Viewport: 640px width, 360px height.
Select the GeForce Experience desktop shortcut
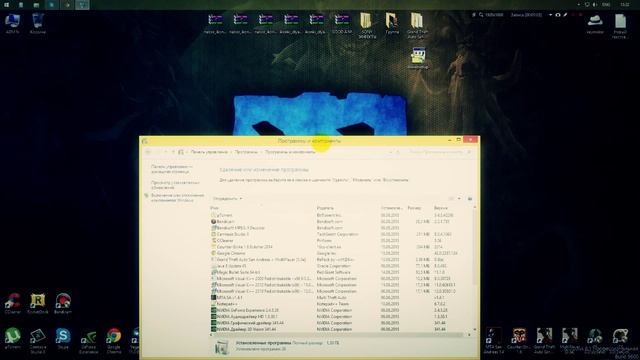click(89, 340)
